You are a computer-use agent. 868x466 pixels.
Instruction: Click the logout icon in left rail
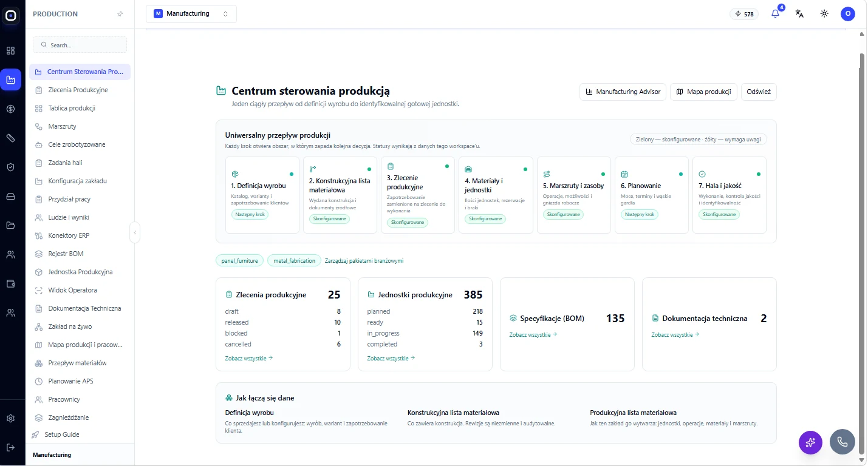click(x=10, y=447)
